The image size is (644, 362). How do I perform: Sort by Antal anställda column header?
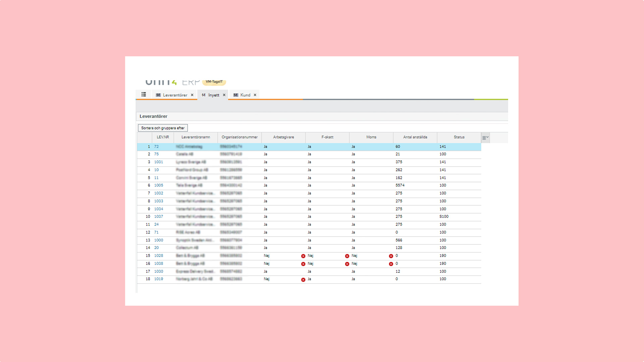415,137
